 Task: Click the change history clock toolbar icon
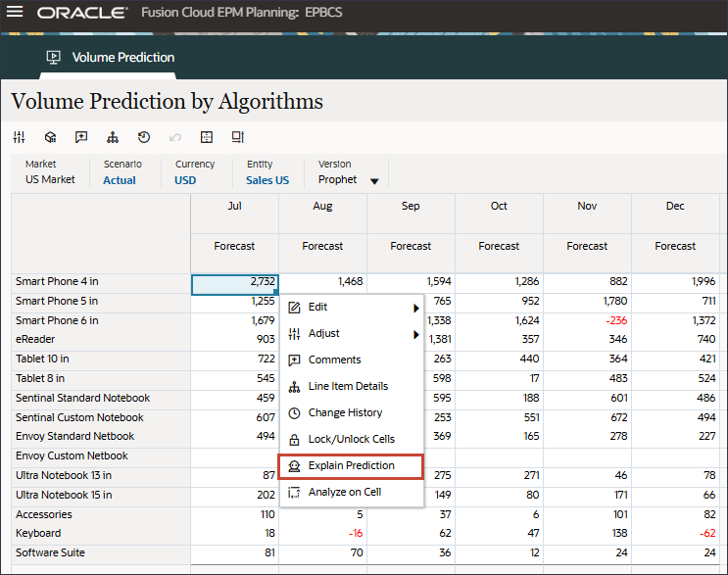[144, 137]
